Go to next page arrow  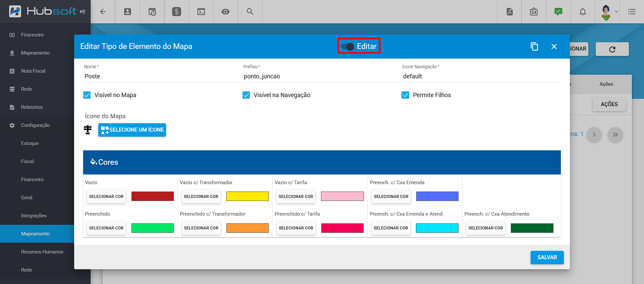594,135
